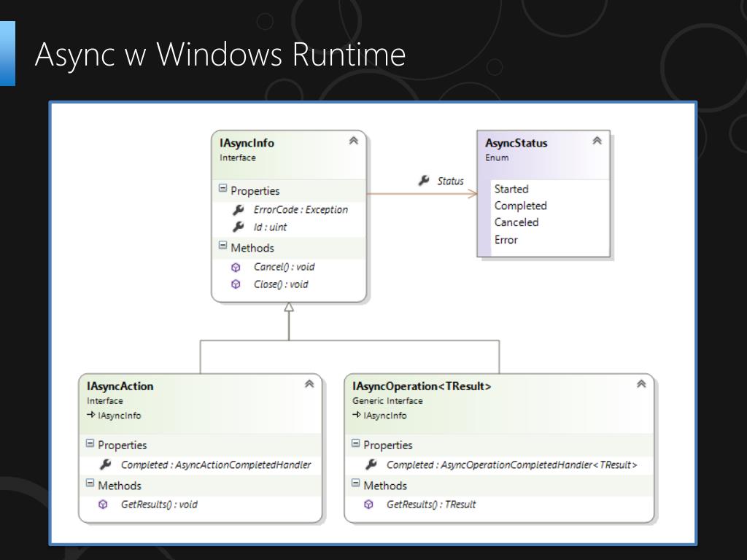The height and width of the screenshot is (560, 747).
Task: Collapse Methods section in IAsyncAction
Action: pyautogui.click(x=90, y=483)
